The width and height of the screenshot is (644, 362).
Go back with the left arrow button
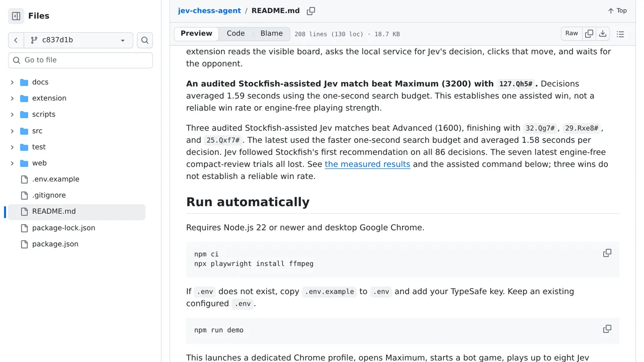[x=16, y=40]
